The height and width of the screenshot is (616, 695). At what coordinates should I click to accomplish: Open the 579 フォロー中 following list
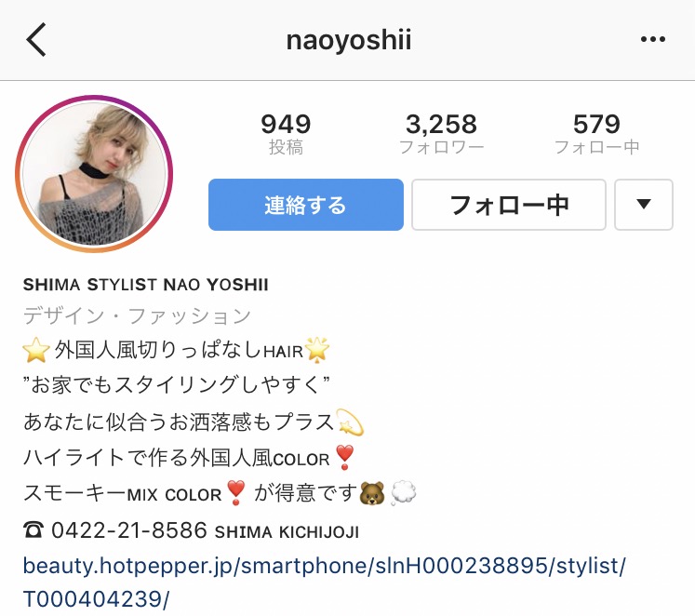596,134
